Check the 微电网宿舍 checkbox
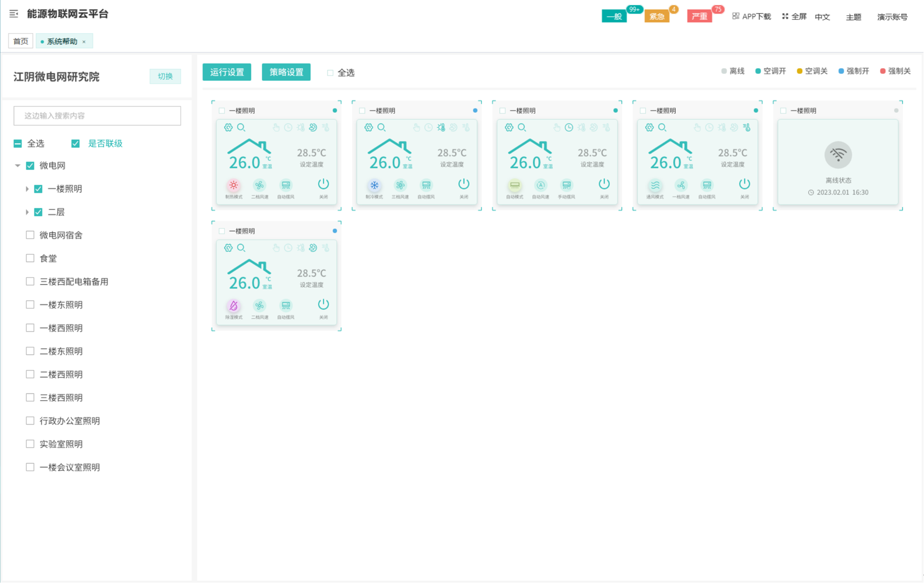The height and width of the screenshot is (584, 924). (x=30, y=235)
